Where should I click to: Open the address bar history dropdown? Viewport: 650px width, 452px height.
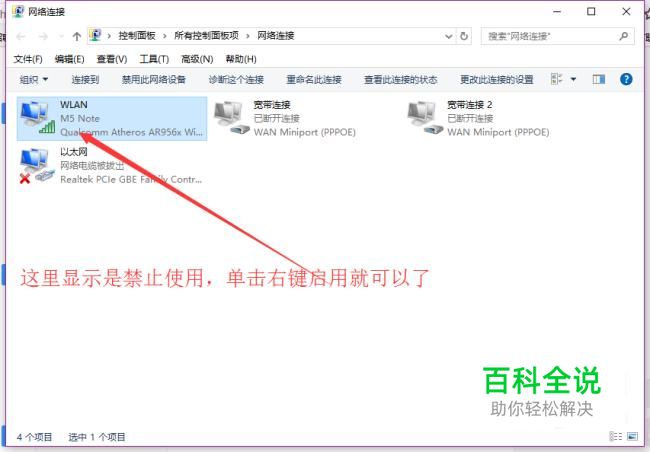[449, 36]
